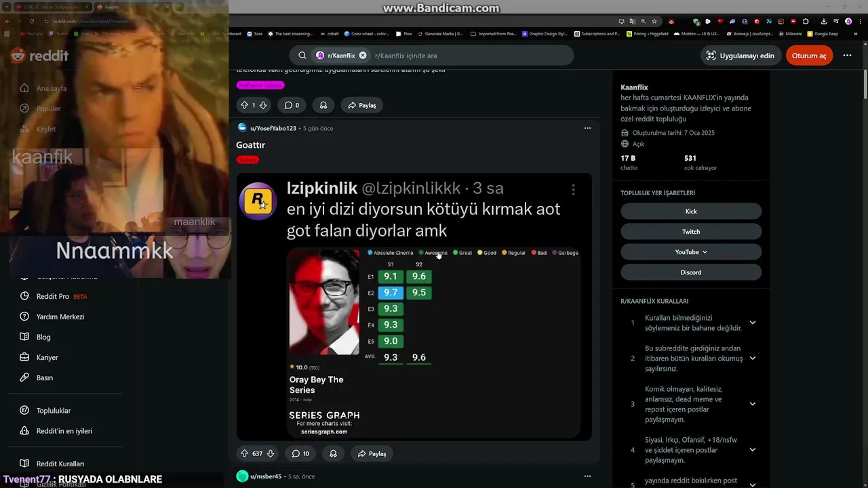
Task: Click the pink flair tag on top post
Action: [x=260, y=85]
